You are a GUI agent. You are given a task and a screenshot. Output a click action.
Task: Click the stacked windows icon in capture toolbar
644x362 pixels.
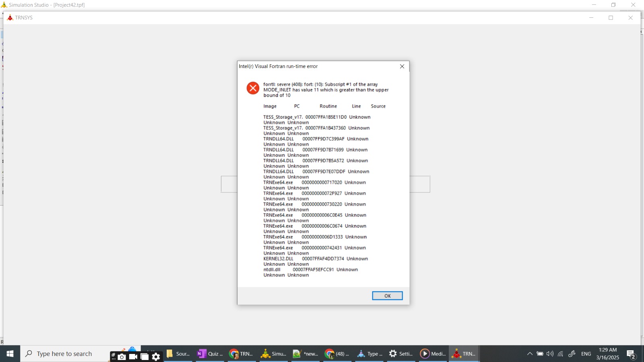(x=144, y=356)
